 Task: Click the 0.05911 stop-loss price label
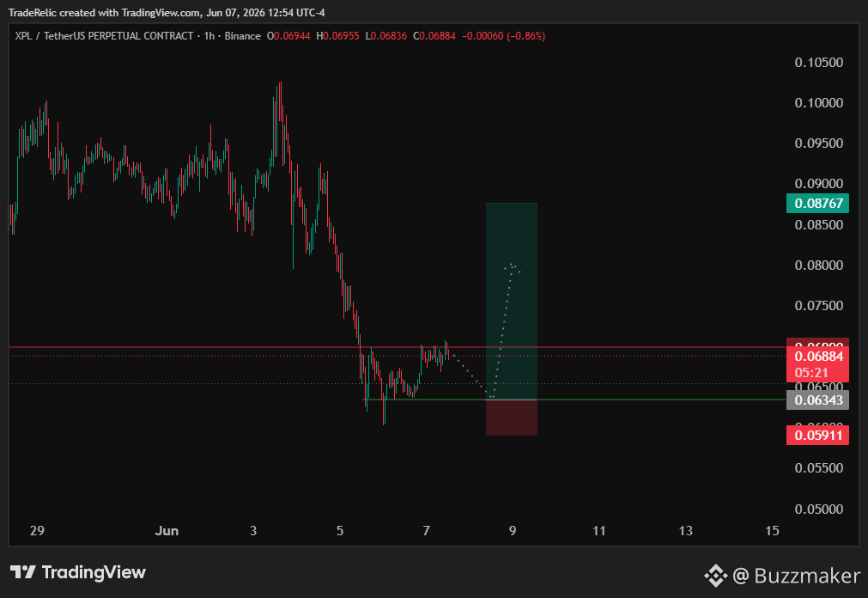coord(817,435)
